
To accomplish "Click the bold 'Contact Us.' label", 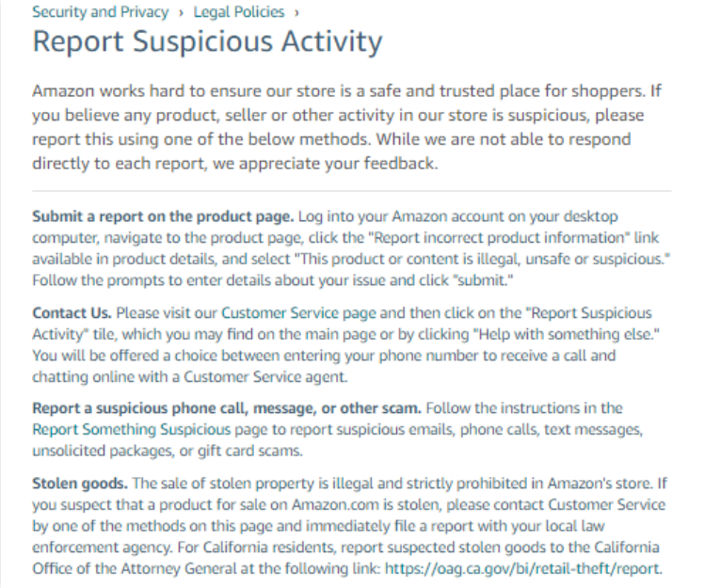I will pyautogui.click(x=72, y=312).
